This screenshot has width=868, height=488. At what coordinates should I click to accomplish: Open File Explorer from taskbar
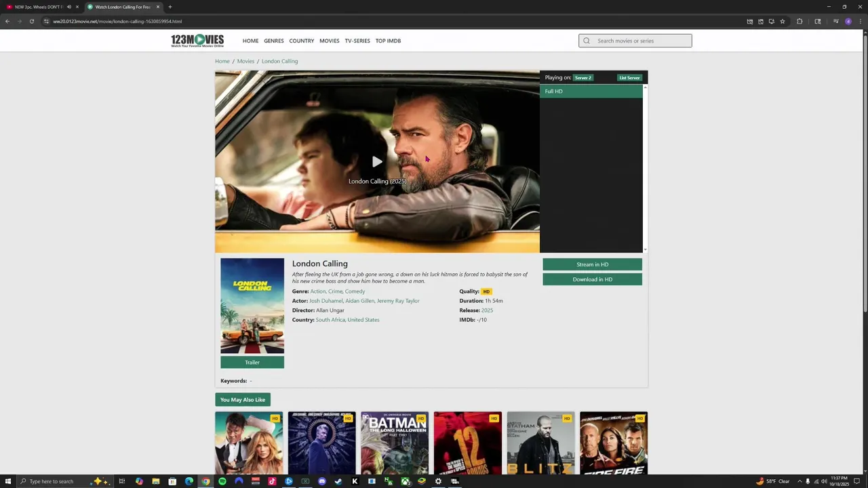point(155,481)
